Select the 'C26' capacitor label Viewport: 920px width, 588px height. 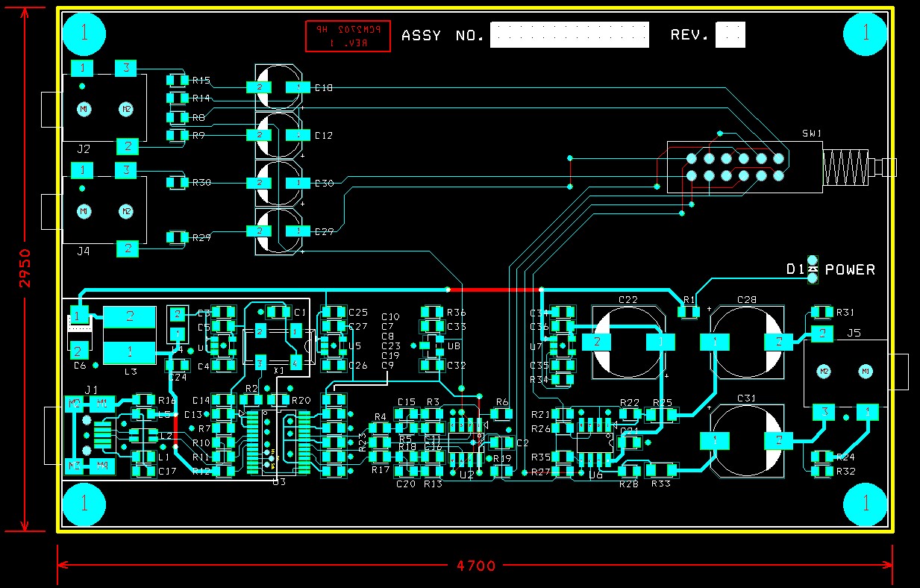358,366
